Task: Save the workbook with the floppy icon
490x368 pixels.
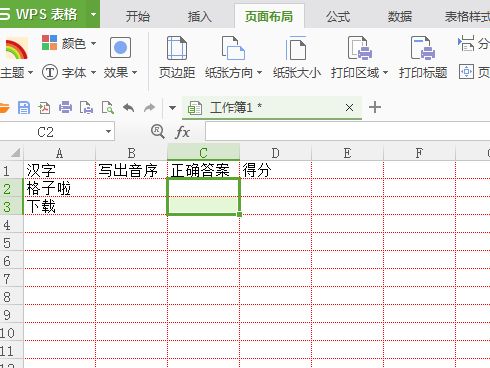Action: pyautogui.click(x=24, y=108)
